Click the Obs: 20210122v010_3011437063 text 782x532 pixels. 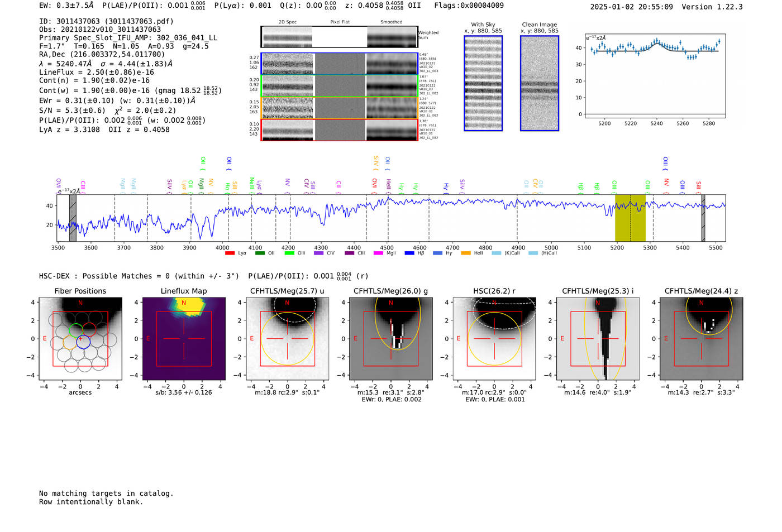pyautogui.click(x=100, y=30)
